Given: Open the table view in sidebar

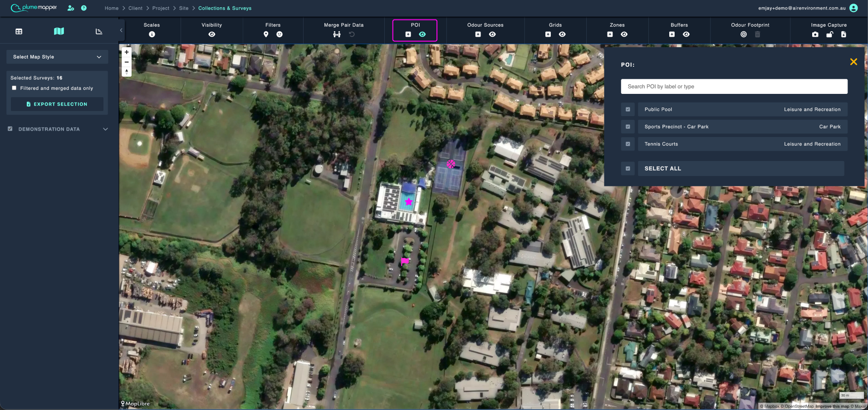Looking at the screenshot, I should click(19, 31).
